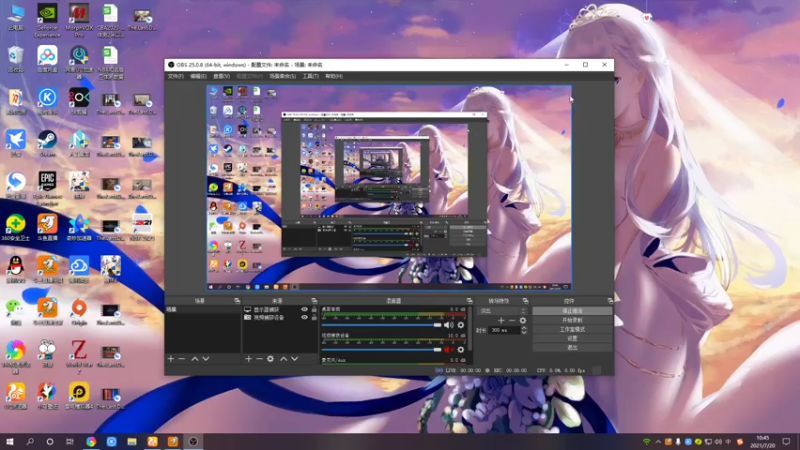Remove scene transition with minus icon

pyautogui.click(x=512, y=320)
